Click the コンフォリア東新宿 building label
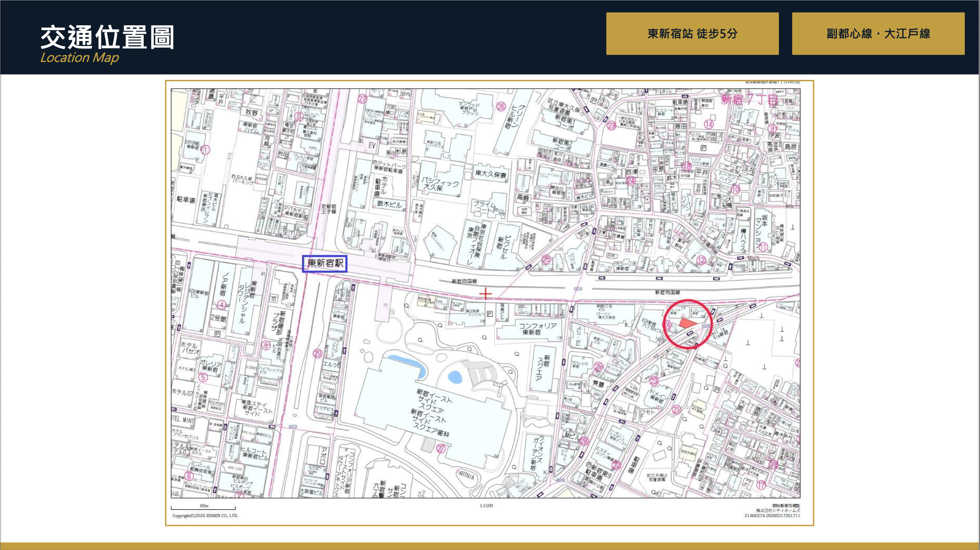The width and height of the screenshot is (980, 550). (538, 329)
